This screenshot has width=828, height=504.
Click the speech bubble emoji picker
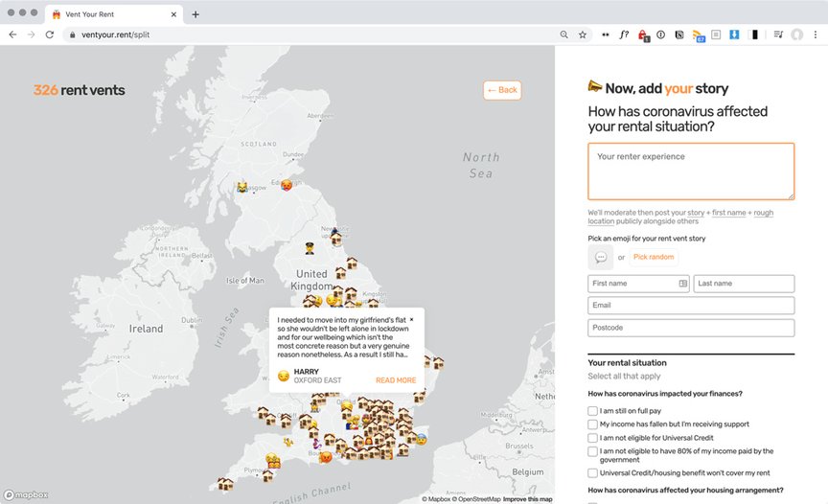coord(600,257)
